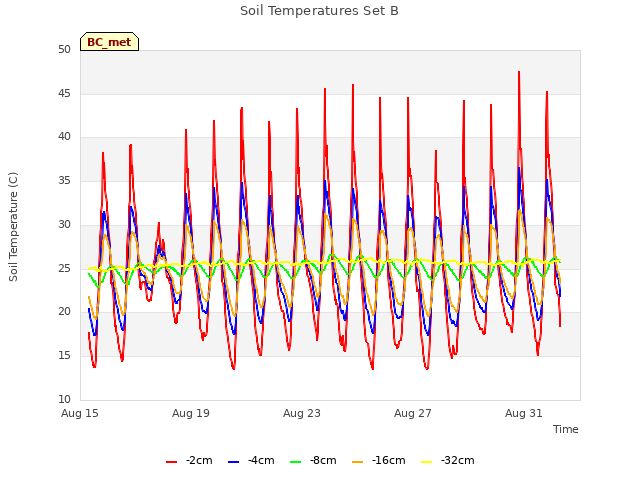Click the 40 y-axis tick label

(64, 137)
